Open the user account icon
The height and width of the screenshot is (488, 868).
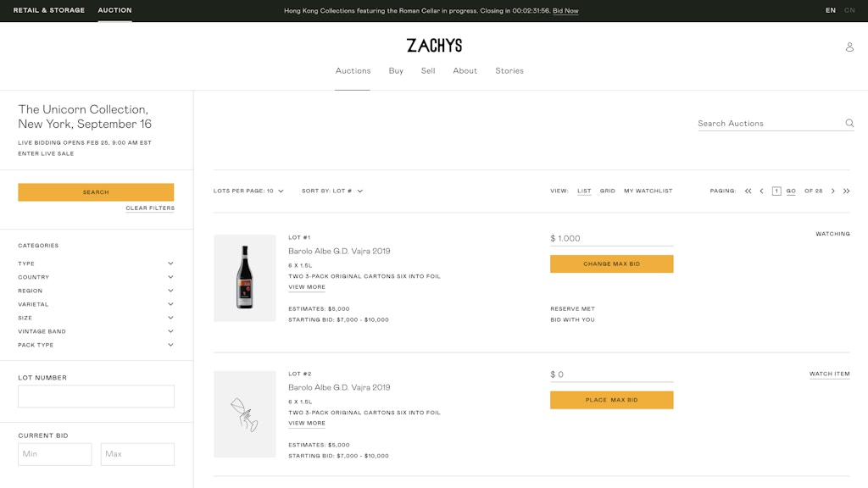coord(849,47)
